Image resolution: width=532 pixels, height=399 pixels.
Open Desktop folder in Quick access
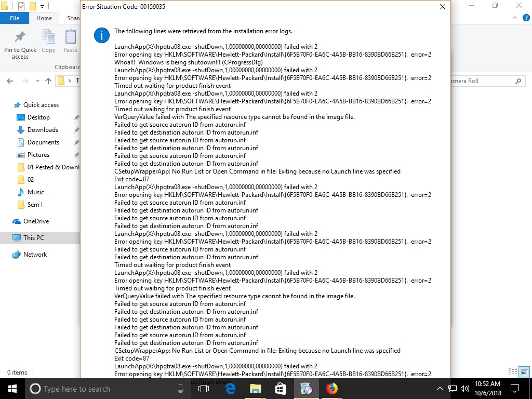coord(38,117)
